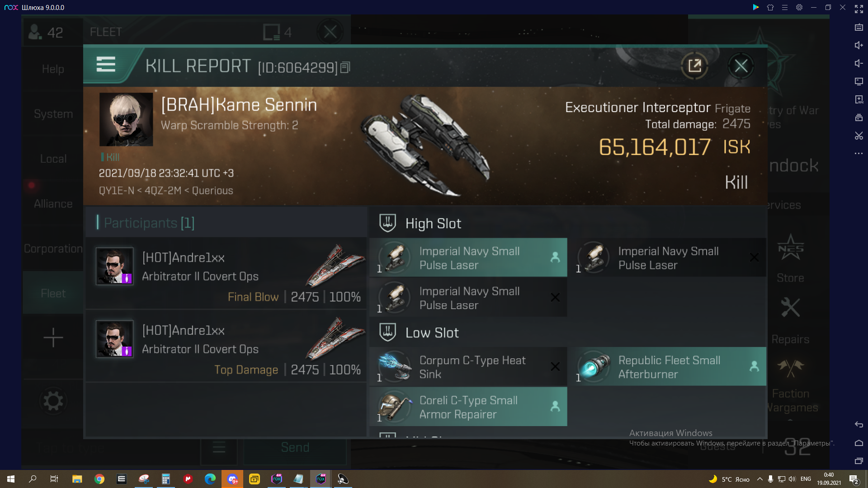Click the Help button in left sidebar
Viewport: 868px width, 488px height.
(53, 69)
